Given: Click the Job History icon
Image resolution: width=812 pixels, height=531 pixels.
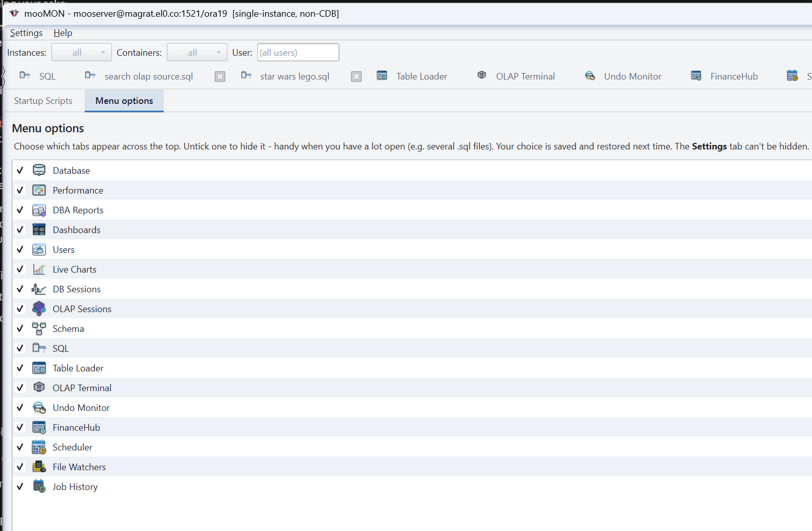Looking at the screenshot, I should coord(39,486).
